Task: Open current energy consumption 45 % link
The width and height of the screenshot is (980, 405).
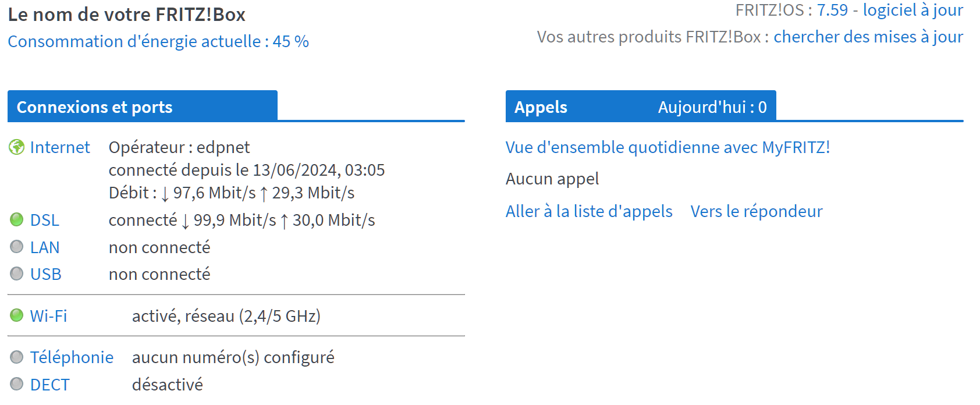Action: point(158,41)
